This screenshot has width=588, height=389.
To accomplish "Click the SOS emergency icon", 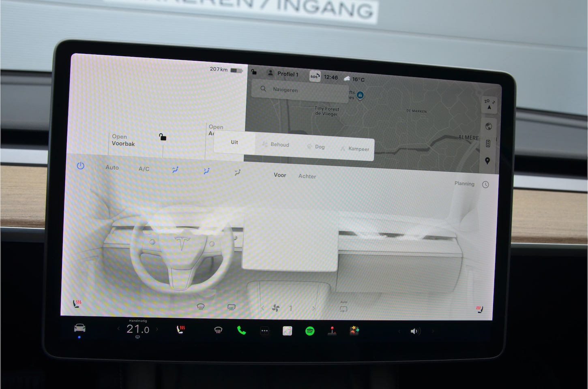I will 315,76.
